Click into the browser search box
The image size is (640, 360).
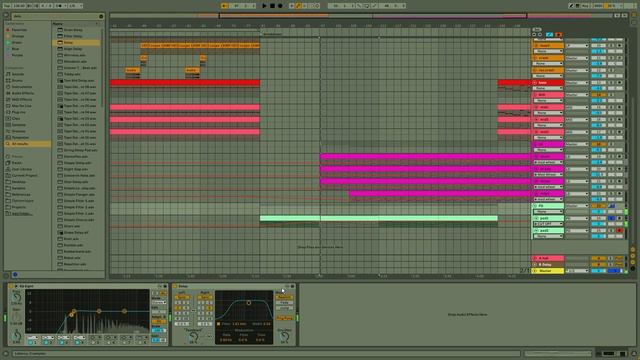[x=55, y=16]
